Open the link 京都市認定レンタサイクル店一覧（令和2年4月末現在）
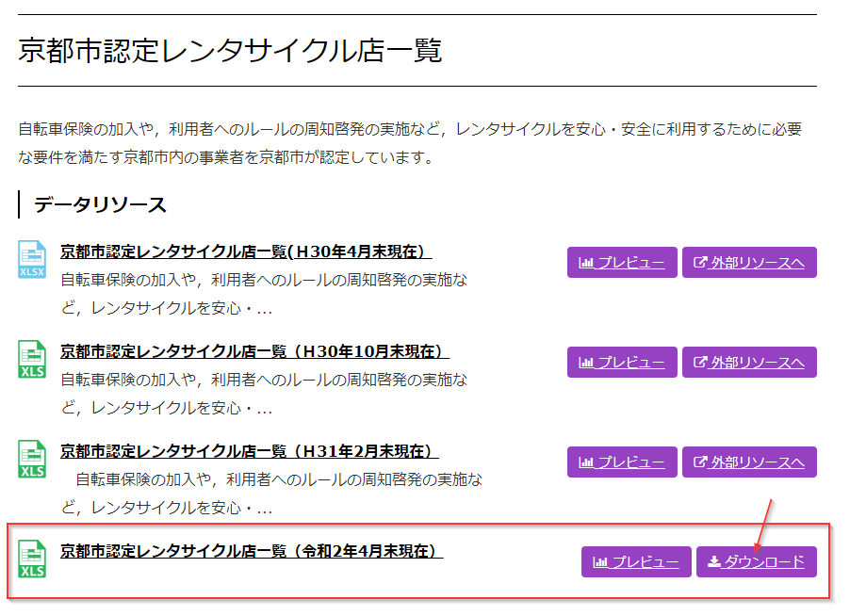Image resolution: width=850 pixels, height=616 pixels. tap(252, 551)
